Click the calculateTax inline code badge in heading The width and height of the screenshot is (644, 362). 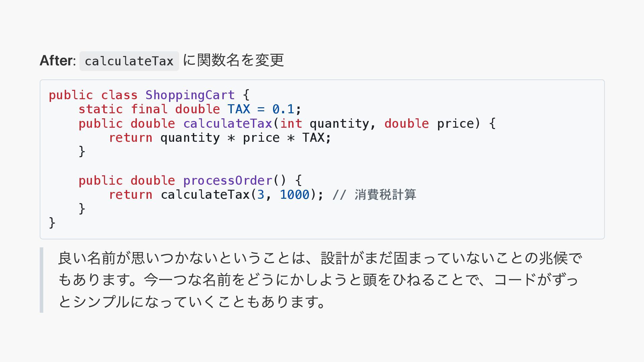point(129,61)
